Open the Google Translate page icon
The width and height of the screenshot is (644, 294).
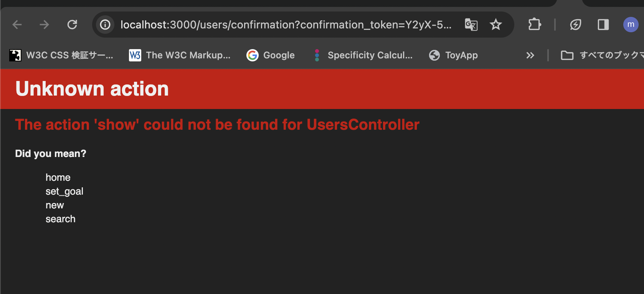point(471,25)
